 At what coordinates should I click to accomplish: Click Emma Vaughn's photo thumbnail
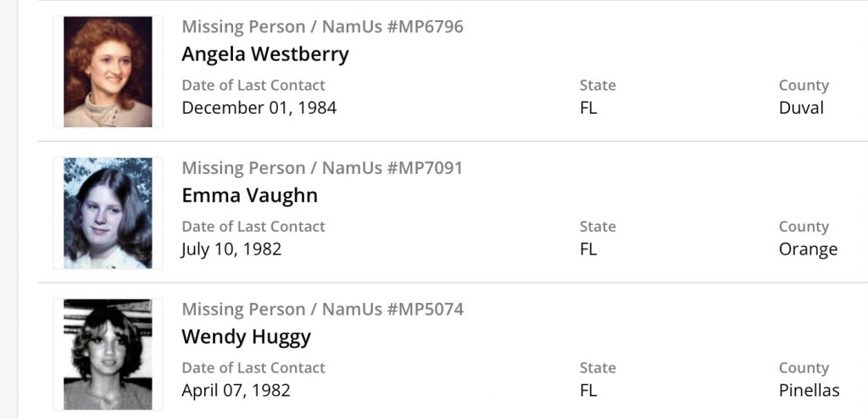pos(108,213)
